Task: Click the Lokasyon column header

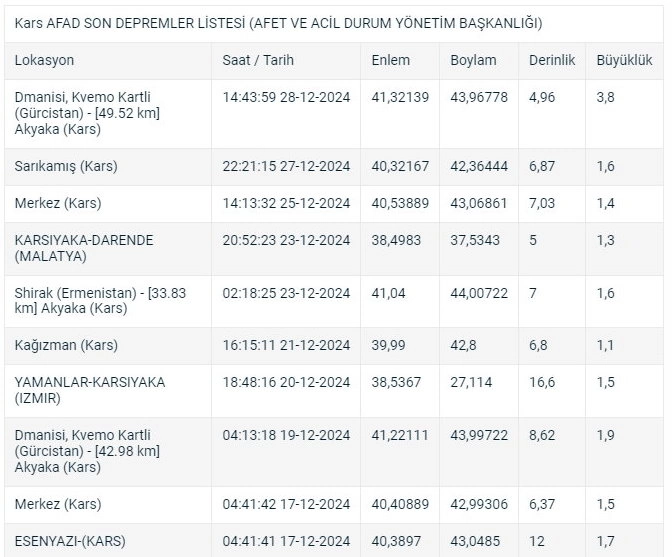Action: pyautogui.click(x=44, y=60)
